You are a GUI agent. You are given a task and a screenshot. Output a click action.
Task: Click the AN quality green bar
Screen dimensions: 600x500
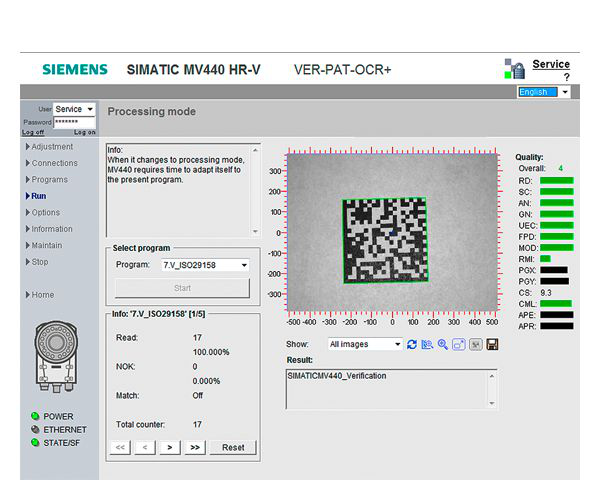click(557, 203)
